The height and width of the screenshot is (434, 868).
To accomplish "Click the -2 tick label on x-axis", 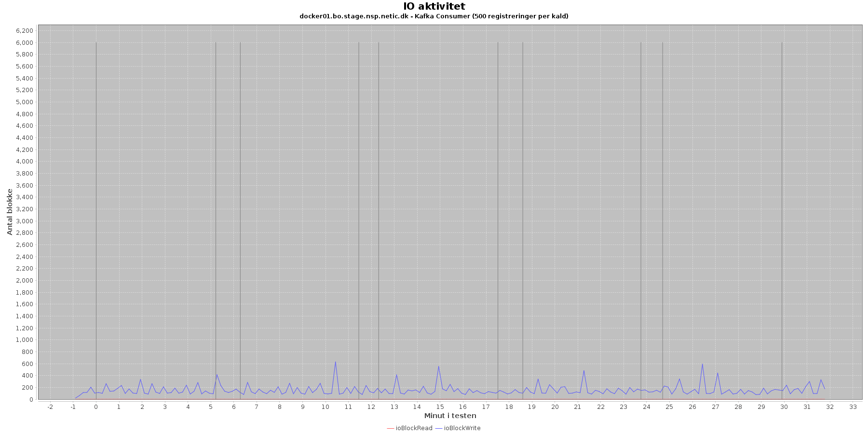I will [50, 407].
